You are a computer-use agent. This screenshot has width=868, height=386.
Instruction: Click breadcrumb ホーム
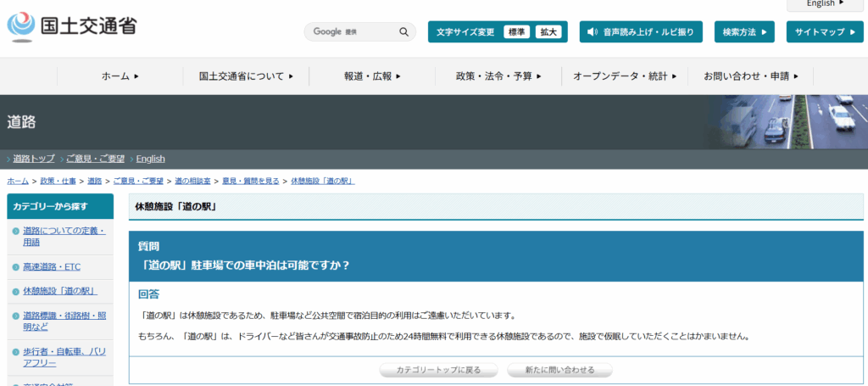[18, 181]
